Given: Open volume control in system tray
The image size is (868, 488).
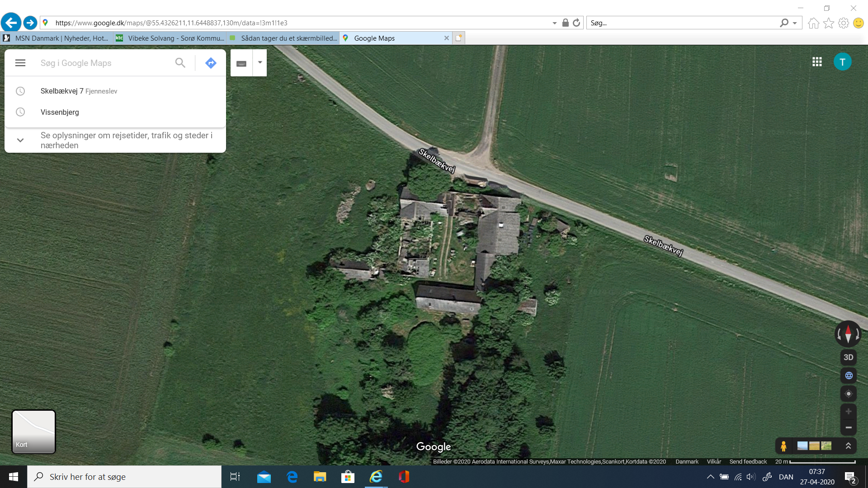Looking at the screenshot, I should [x=751, y=477].
